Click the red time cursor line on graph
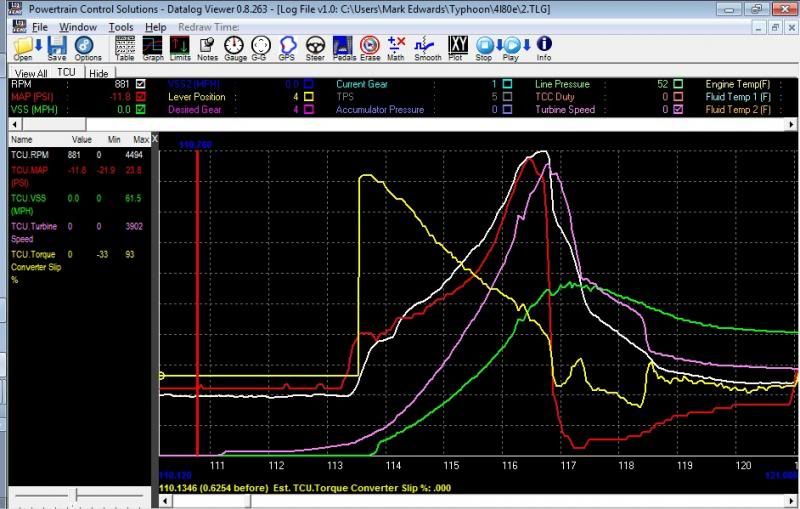Viewport: 800px width, 509px height. 197,302
